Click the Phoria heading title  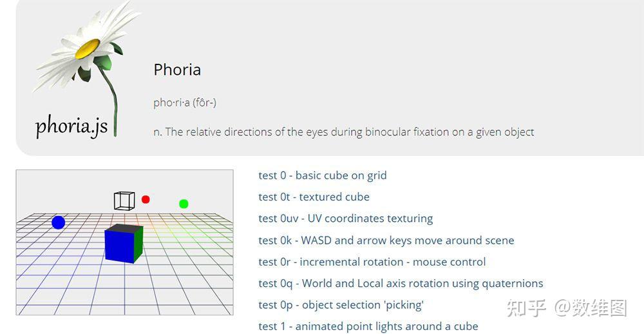(177, 70)
